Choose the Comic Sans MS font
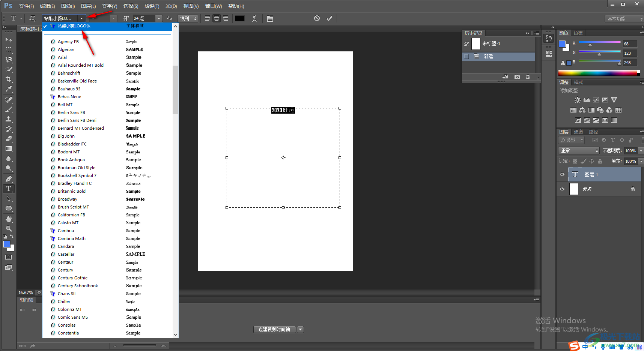The height and width of the screenshot is (351, 644). (73, 317)
